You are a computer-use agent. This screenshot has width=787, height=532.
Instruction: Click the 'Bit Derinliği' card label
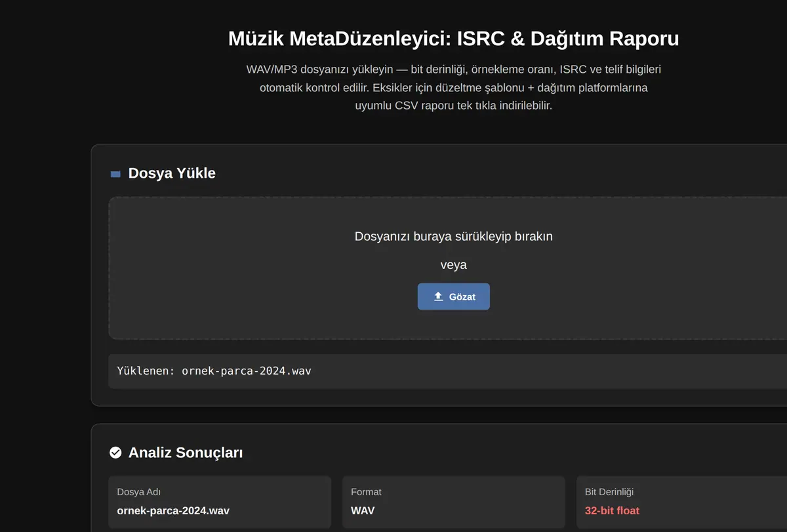[609, 492]
